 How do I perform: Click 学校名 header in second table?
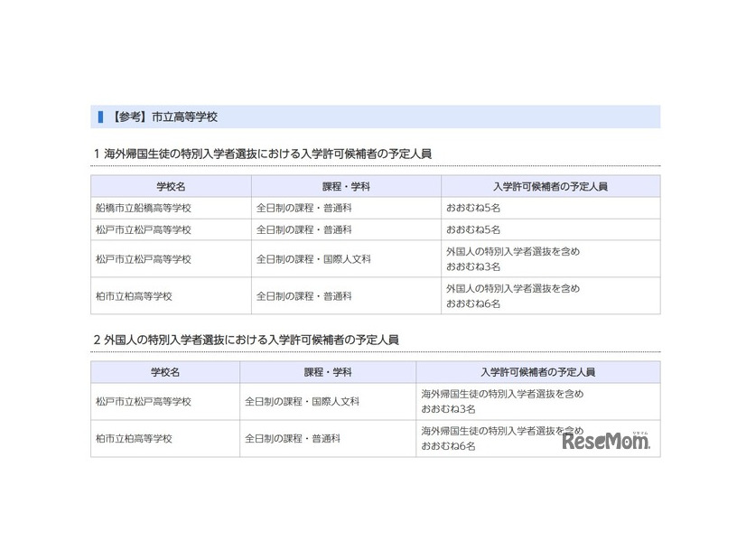[x=165, y=372]
